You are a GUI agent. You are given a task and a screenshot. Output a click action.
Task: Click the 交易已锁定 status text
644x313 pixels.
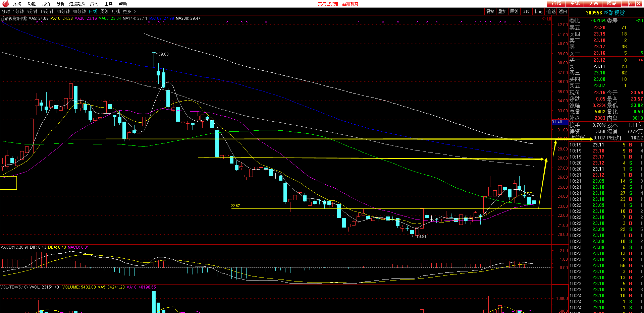click(x=328, y=4)
